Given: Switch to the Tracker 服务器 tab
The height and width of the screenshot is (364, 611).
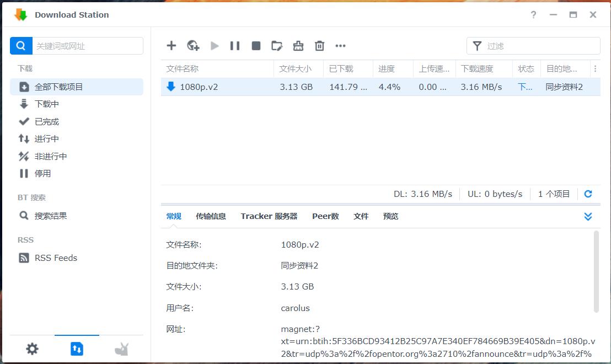Looking at the screenshot, I should [269, 216].
